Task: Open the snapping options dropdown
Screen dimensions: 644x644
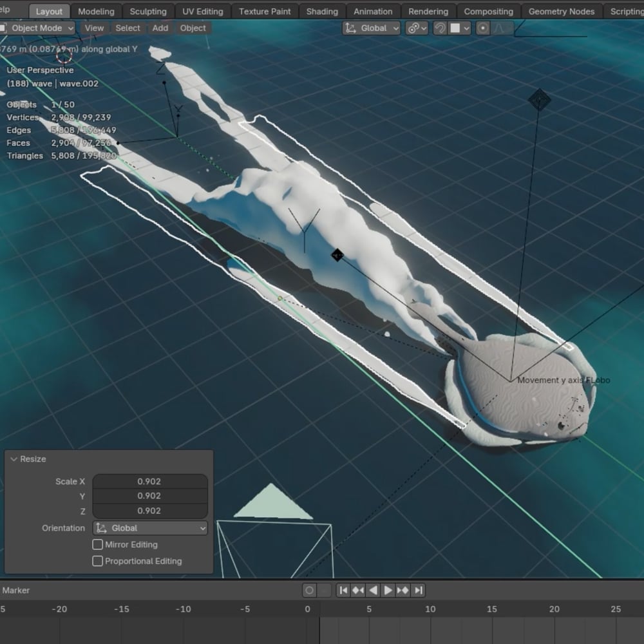Action: pyautogui.click(x=459, y=28)
